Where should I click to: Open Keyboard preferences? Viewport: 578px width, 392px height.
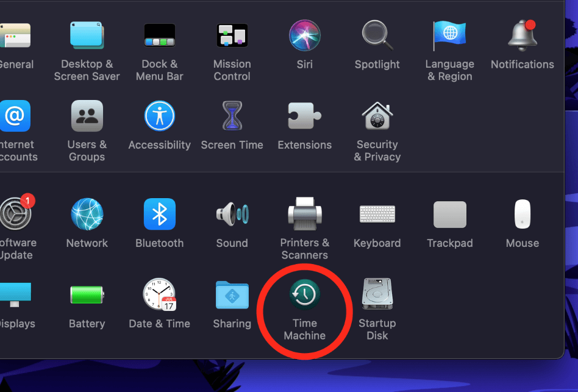point(377,214)
